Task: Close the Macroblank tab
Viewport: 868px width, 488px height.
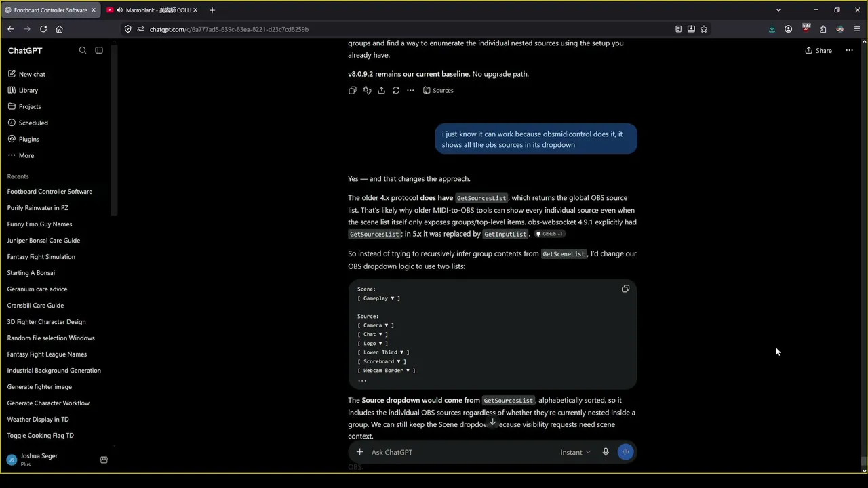Action: (196, 10)
